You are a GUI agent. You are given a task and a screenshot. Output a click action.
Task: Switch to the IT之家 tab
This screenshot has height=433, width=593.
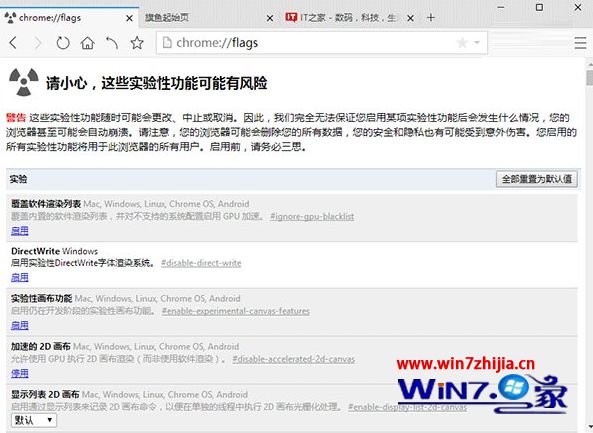point(341,17)
